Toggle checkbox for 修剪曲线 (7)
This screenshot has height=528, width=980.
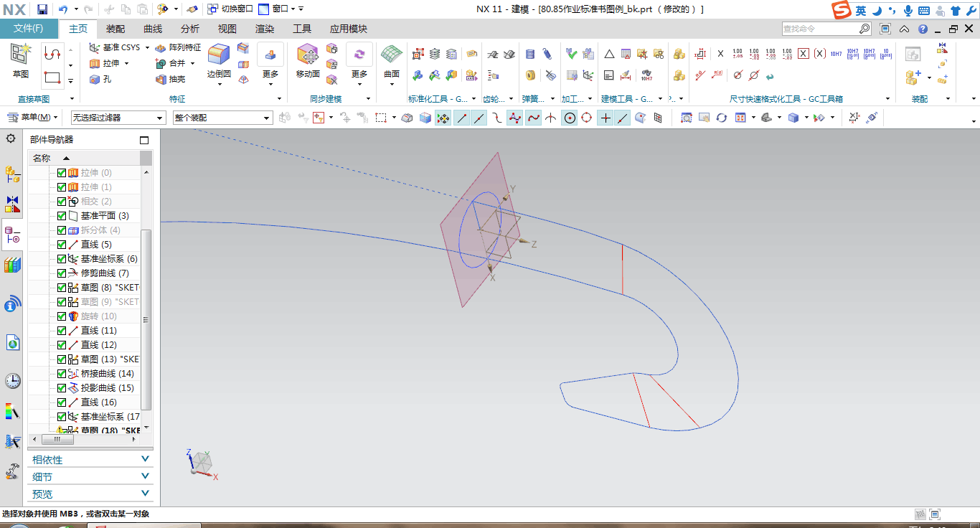click(62, 273)
